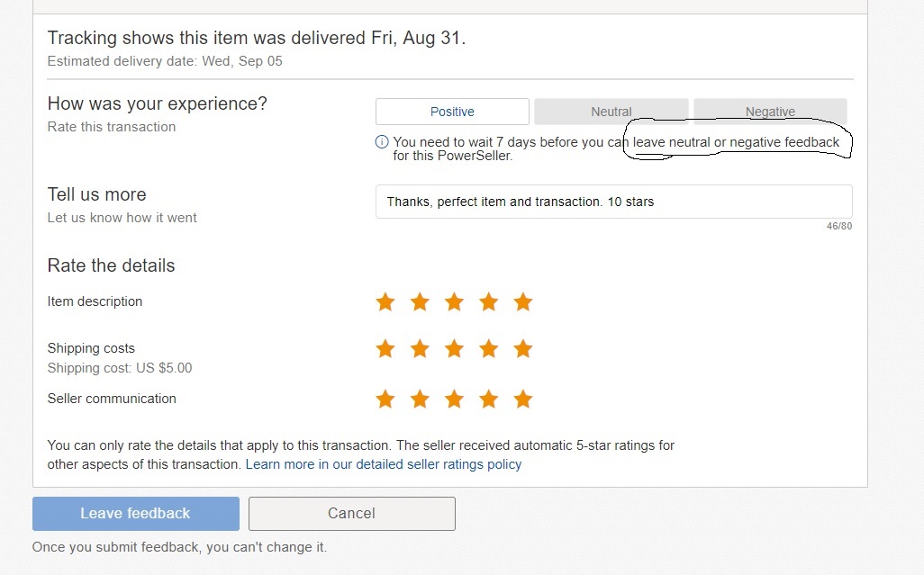The height and width of the screenshot is (575, 924).
Task: Click the fourth star for Shipping costs
Action: point(488,348)
